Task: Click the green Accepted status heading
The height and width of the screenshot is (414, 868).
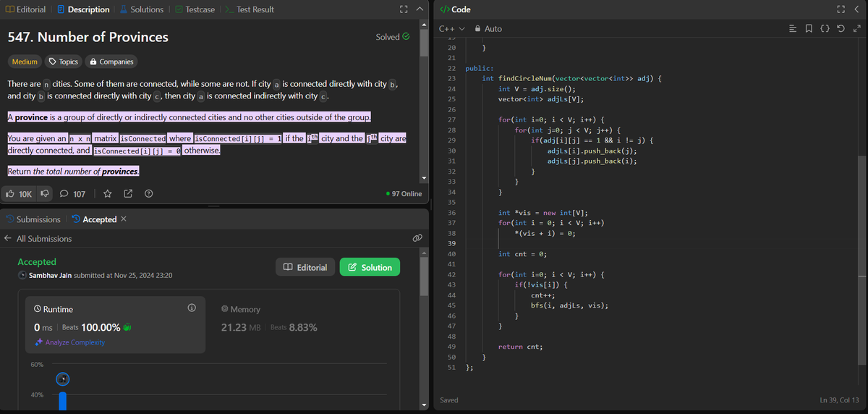Action: [x=37, y=262]
